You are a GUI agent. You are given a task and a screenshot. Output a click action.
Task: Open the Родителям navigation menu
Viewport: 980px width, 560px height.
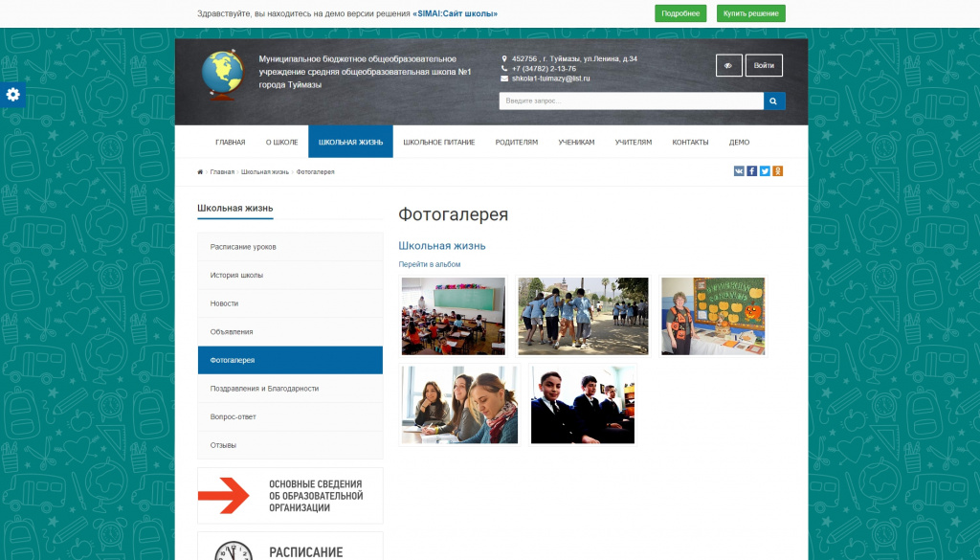[516, 142]
